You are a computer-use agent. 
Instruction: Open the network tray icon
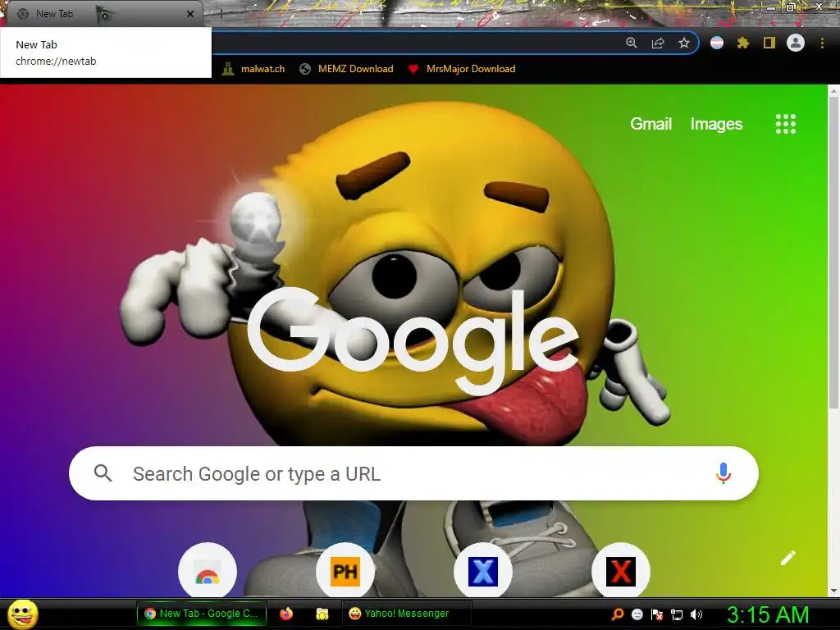[x=677, y=614]
